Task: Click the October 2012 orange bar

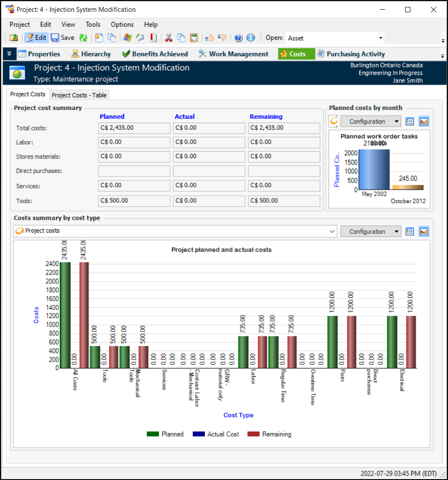Action: pos(408,187)
